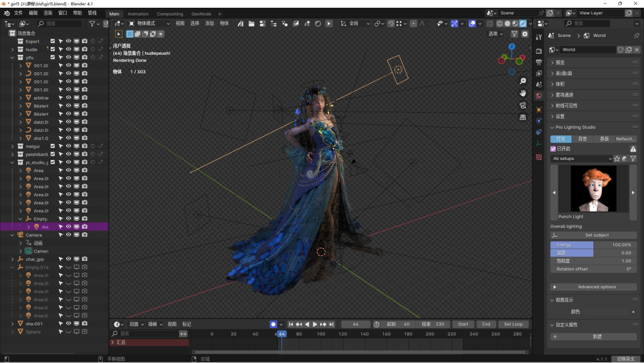
Task: Play animation in reverse
Action: click(307, 324)
